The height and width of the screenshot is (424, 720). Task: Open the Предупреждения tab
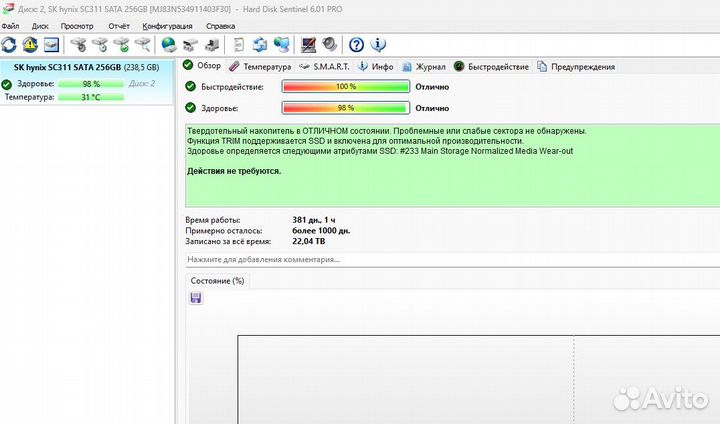pyautogui.click(x=576, y=67)
